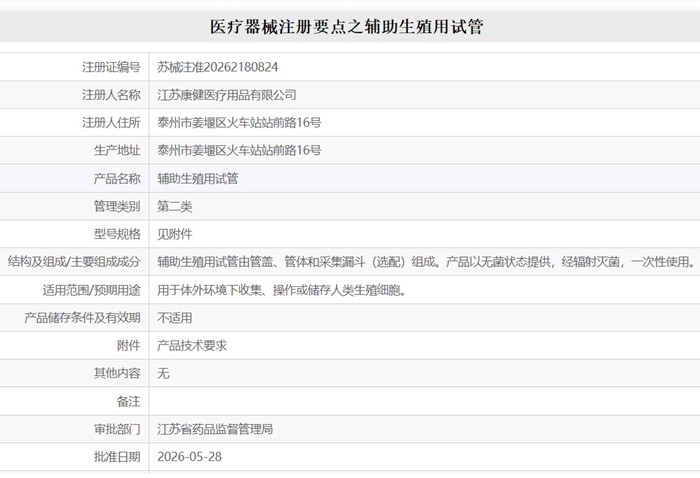Click the registration number 苏械注准20262180824
The image size is (700, 478).
pyautogui.click(x=217, y=67)
